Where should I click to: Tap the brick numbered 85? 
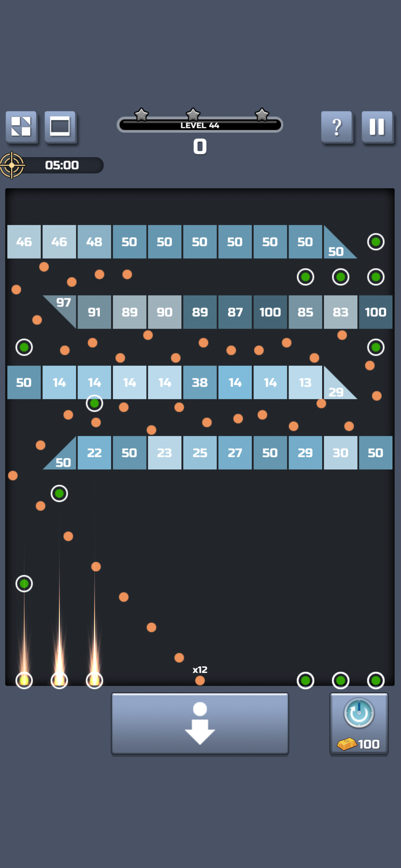(x=305, y=312)
